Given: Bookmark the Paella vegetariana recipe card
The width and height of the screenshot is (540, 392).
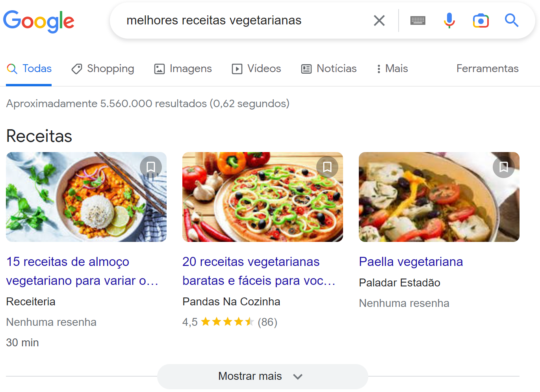Looking at the screenshot, I should 503,167.
